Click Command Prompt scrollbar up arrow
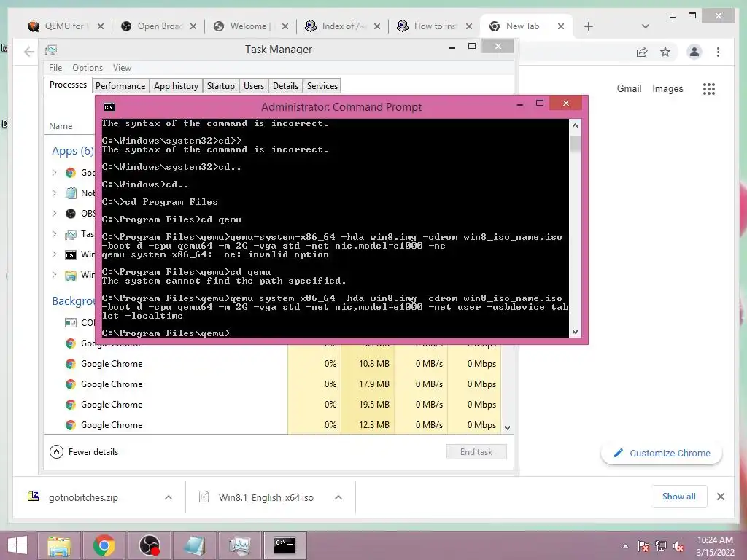Image resolution: width=747 pixels, height=560 pixels. click(x=575, y=125)
